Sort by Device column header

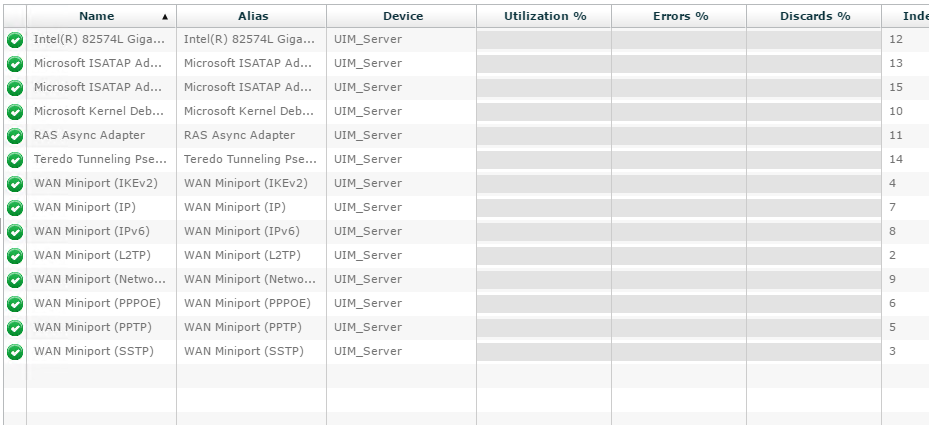point(403,16)
